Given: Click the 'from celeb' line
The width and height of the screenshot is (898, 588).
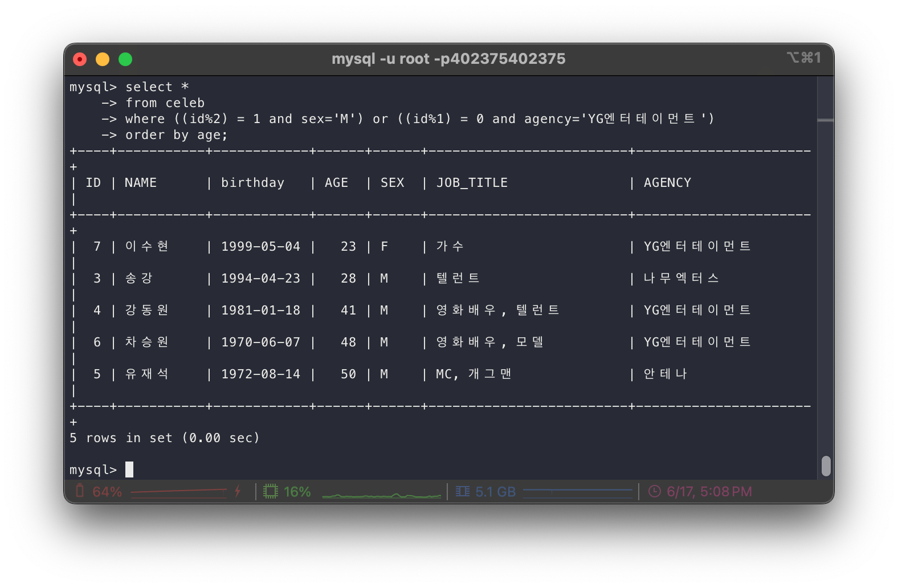Looking at the screenshot, I should (x=165, y=103).
